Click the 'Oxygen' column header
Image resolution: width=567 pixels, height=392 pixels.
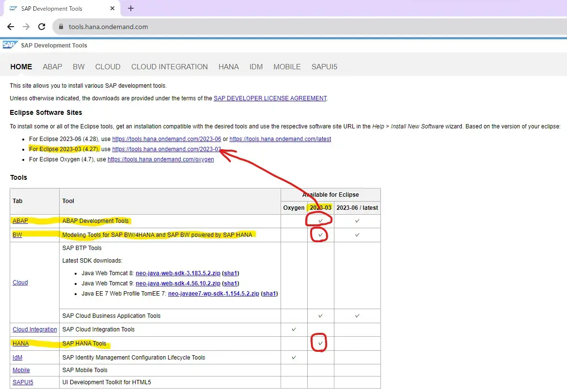(x=294, y=207)
